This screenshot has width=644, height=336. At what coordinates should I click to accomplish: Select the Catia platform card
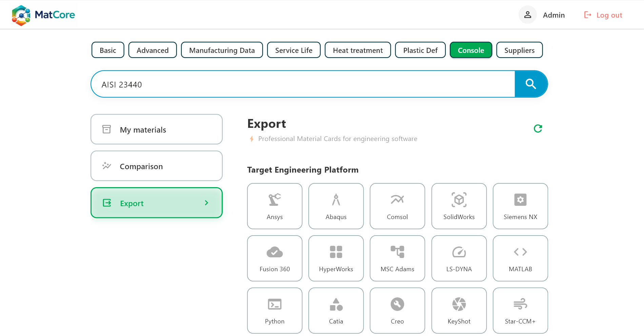[x=336, y=311]
